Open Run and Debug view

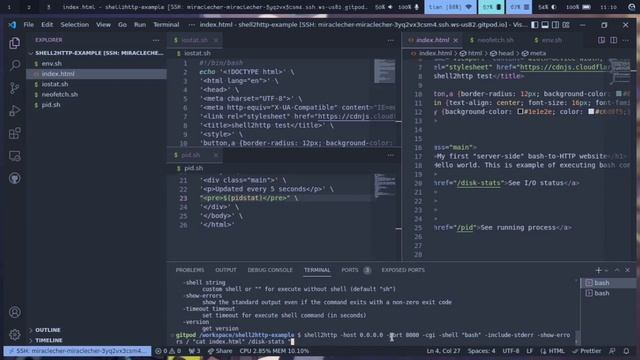15,110
